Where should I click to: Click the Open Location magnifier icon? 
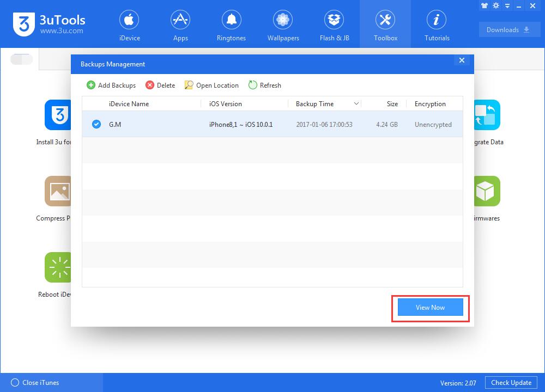coord(189,85)
